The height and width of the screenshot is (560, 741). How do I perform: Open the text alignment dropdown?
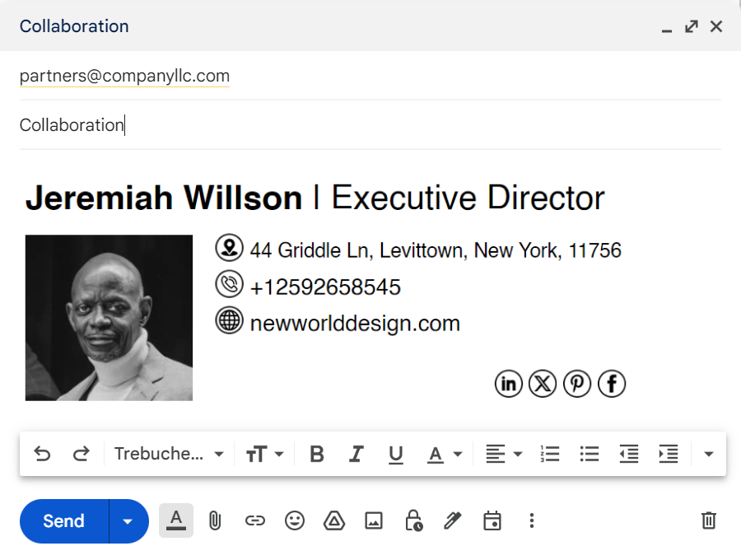[x=504, y=454]
